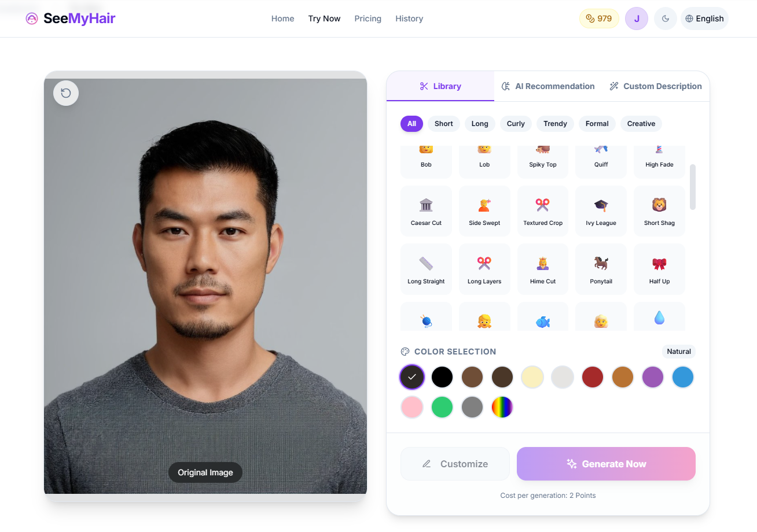
Task: Toggle dark mode with the moon icon
Action: (665, 18)
